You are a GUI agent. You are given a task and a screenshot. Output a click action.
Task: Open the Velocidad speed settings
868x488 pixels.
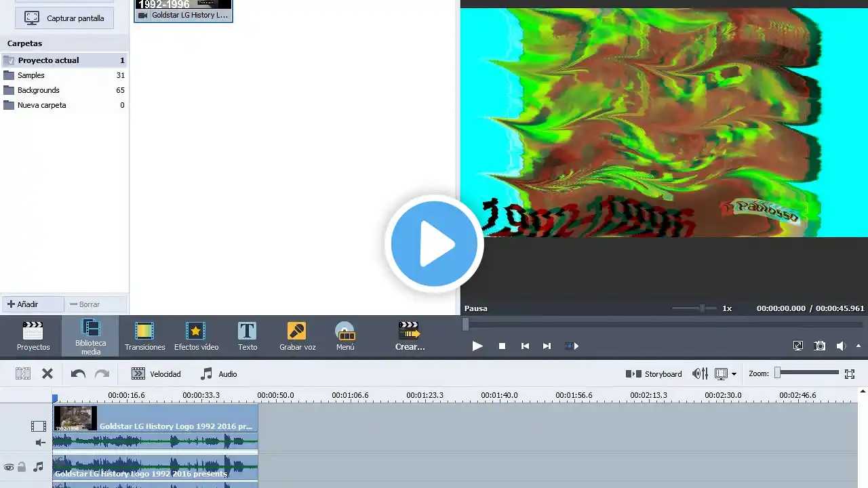[x=156, y=373]
